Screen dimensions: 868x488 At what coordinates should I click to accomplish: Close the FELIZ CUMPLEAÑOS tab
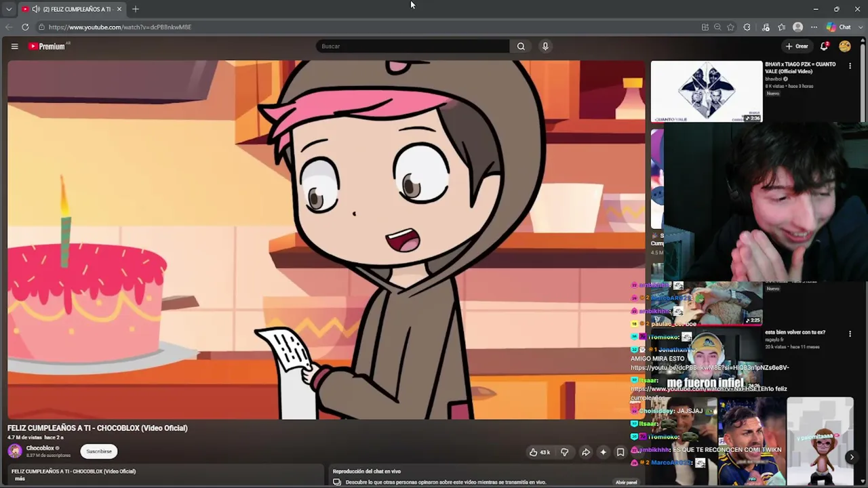click(119, 9)
